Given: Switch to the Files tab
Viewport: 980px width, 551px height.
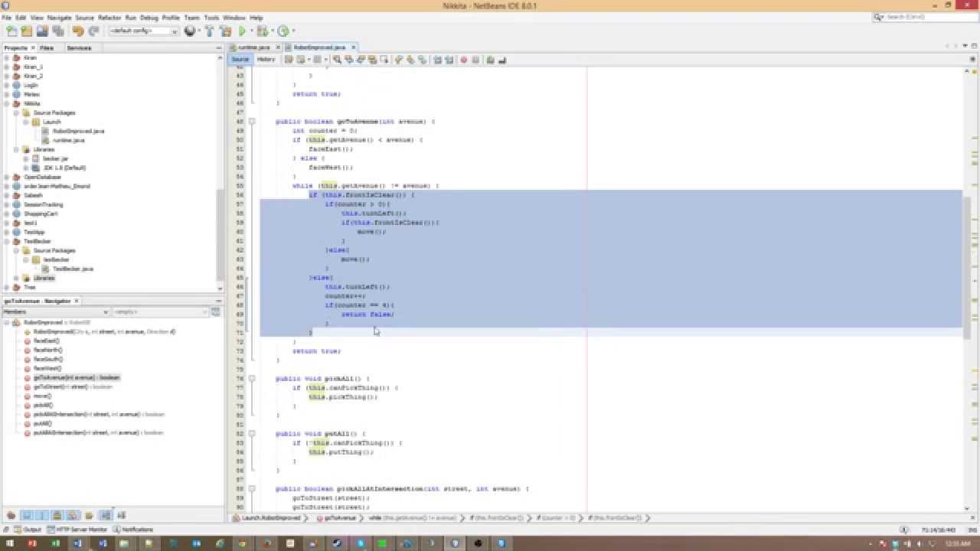Looking at the screenshot, I should point(47,47).
